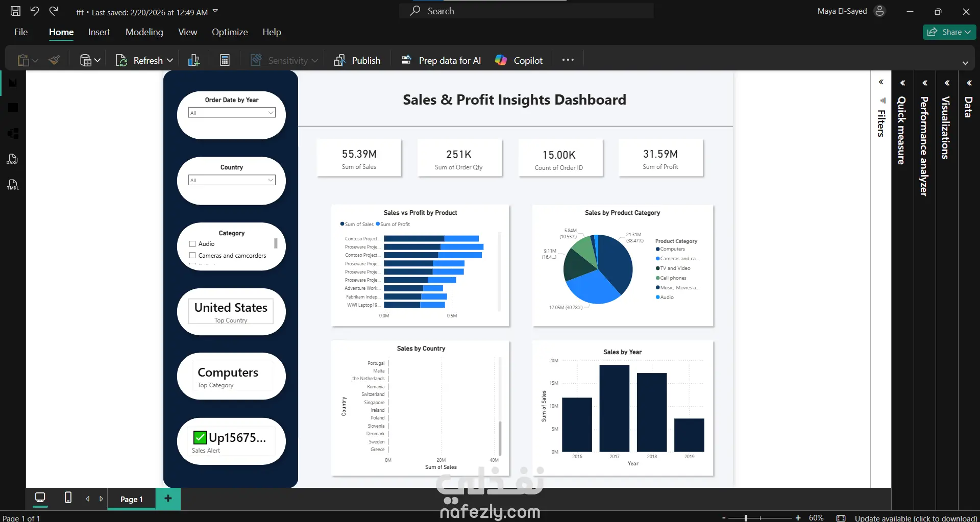Open the Copilot icon
This screenshot has width=980, height=522.
(x=501, y=60)
